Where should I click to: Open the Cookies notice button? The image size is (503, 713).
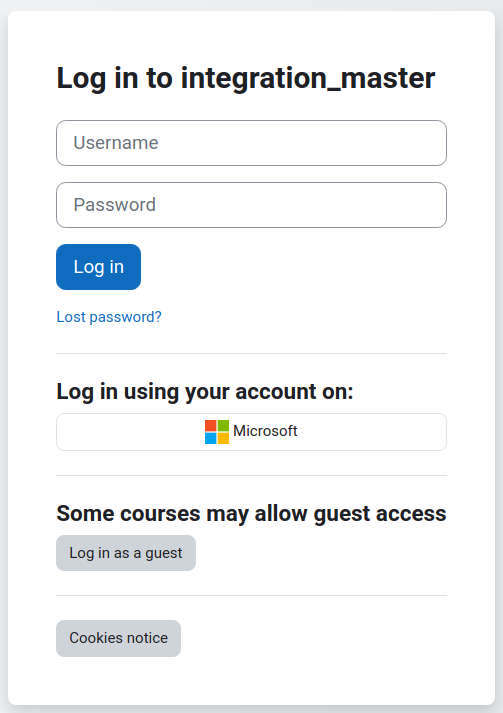pyautogui.click(x=118, y=638)
